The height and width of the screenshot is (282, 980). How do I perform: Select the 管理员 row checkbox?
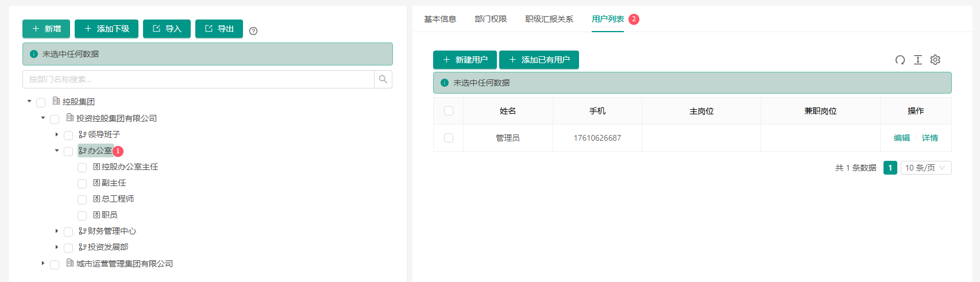pyautogui.click(x=449, y=138)
